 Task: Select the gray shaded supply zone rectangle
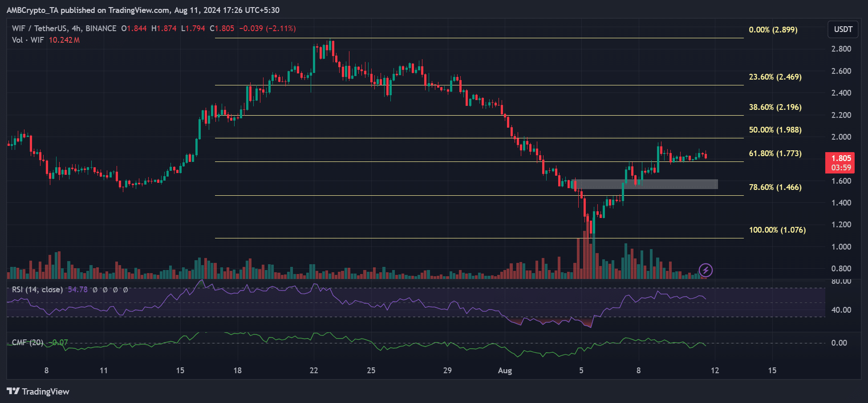click(646, 184)
